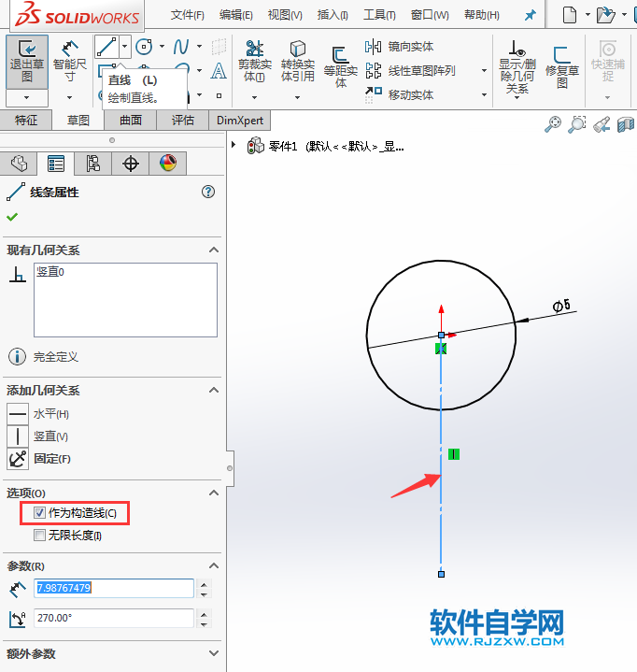This screenshot has height=672, width=637.
Task: Check 无限长度(I) checkbox
Action: coord(39,535)
